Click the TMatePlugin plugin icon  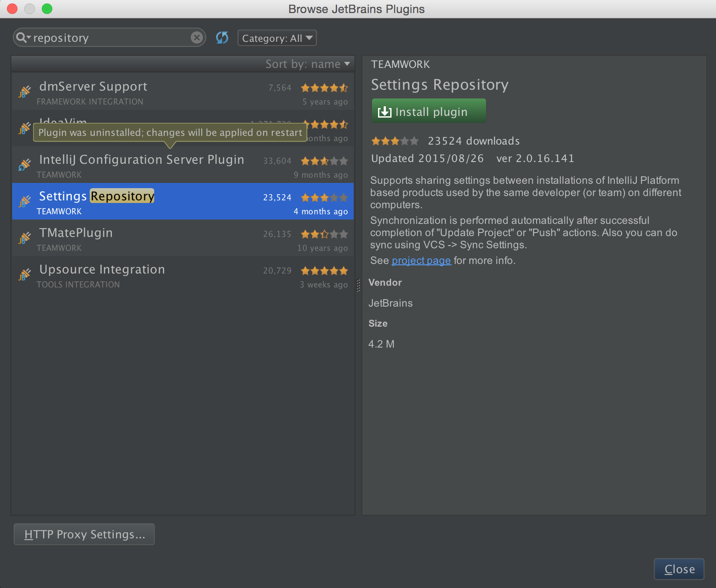25,238
